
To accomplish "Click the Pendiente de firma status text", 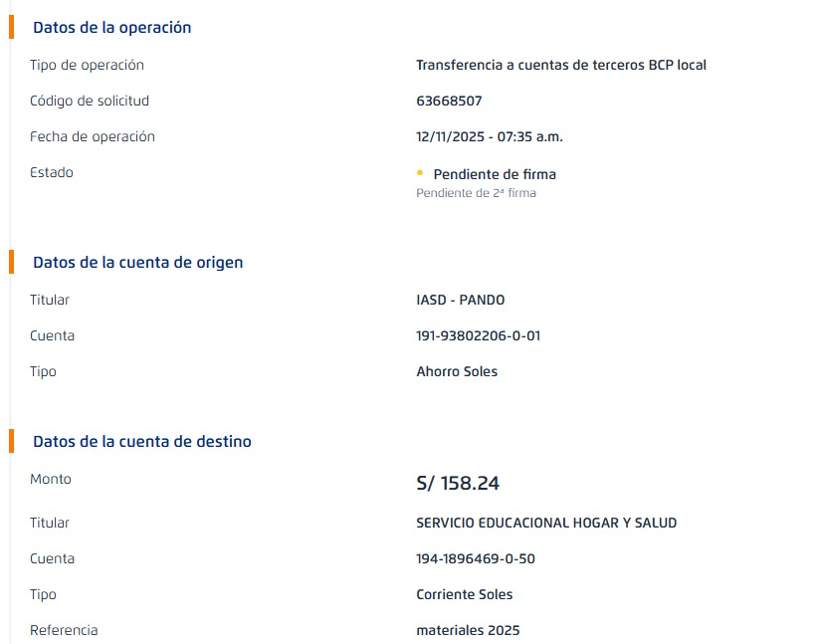I will (495, 174).
